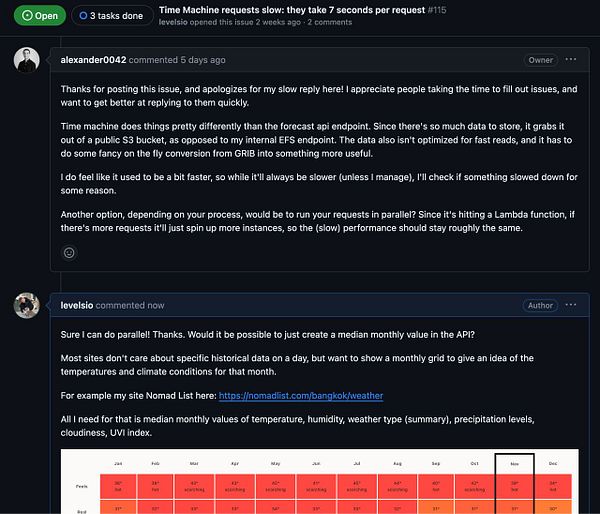The image size is (600, 514).
Task: Click the highlighted Nov column header in grid
Action: 514,463
